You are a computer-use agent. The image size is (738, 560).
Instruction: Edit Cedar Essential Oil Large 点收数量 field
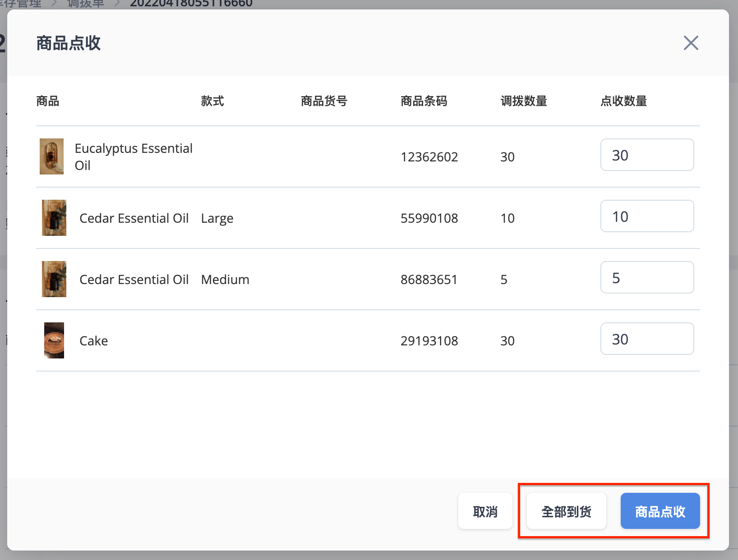[647, 216]
